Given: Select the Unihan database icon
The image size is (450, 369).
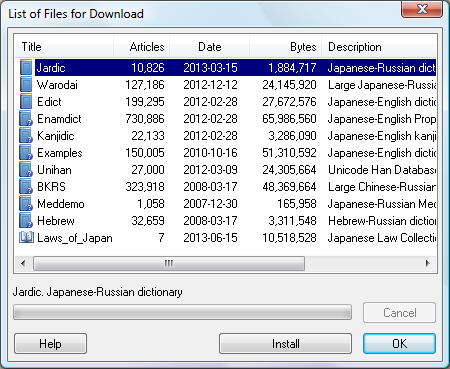Looking at the screenshot, I should [x=26, y=170].
